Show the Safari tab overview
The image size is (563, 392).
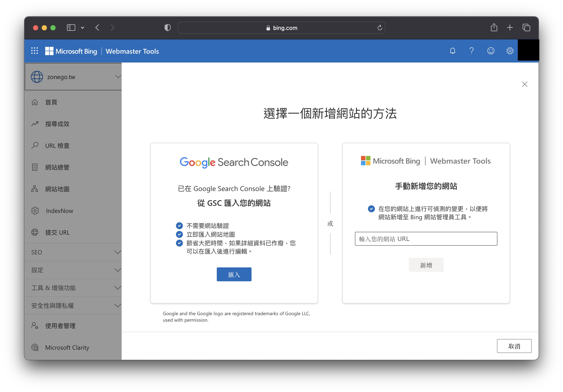[526, 28]
